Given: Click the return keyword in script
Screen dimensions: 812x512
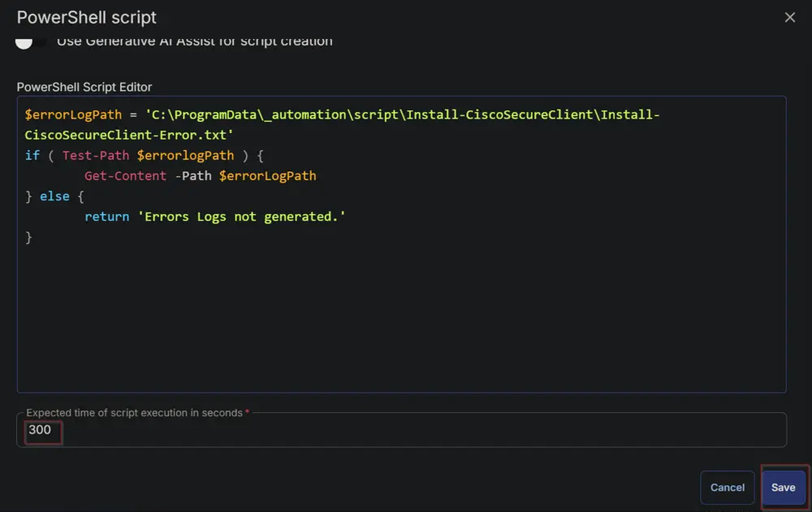Looking at the screenshot, I should [x=106, y=217].
